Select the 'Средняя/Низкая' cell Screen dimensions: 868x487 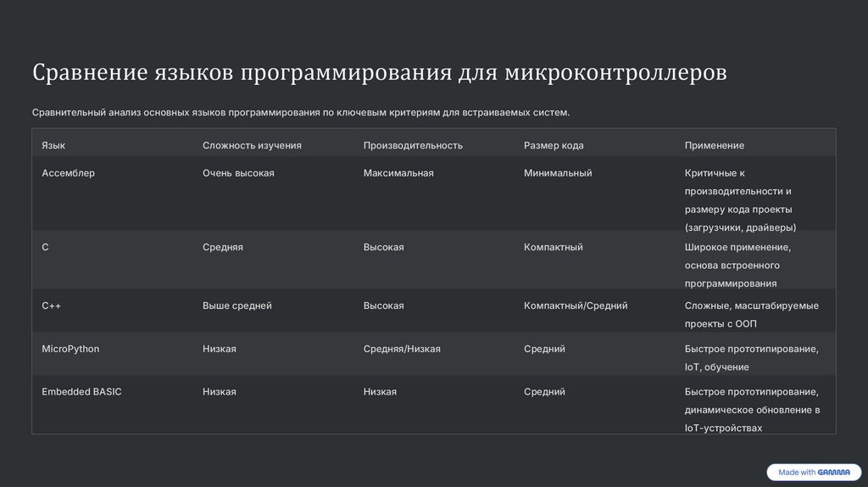point(402,349)
